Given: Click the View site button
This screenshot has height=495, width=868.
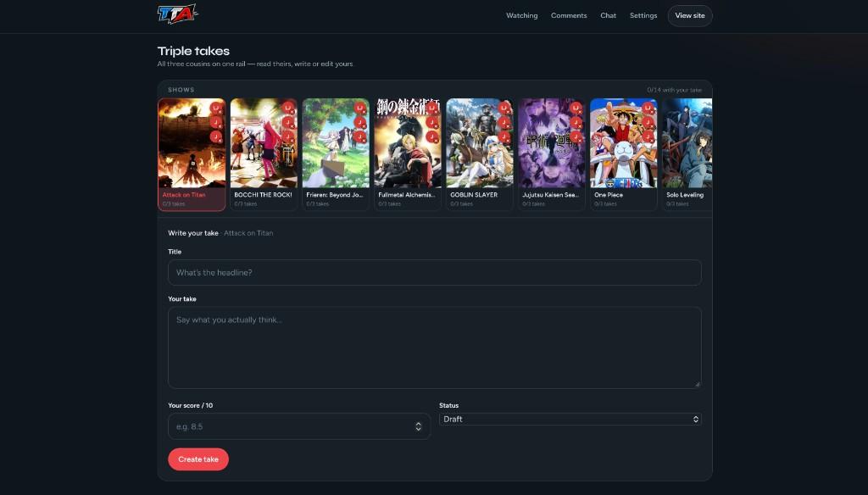Looking at the screenshot, I should (x=690, y=15).
